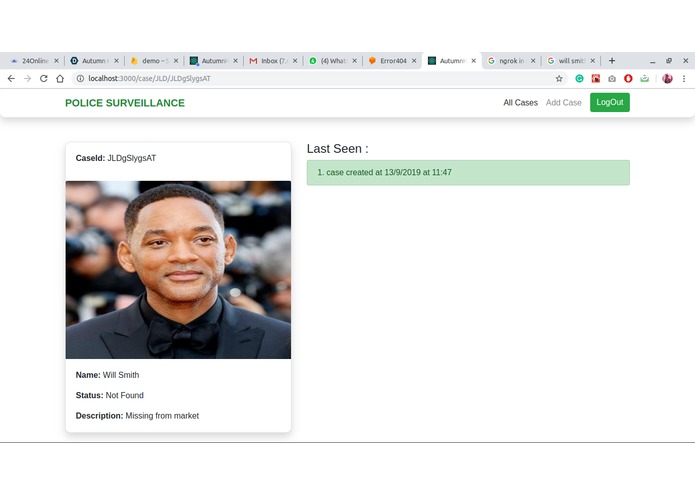Click the Name: Will Smith text
The width and height of the screenshot is (695, 494).
tap(107, 375)
